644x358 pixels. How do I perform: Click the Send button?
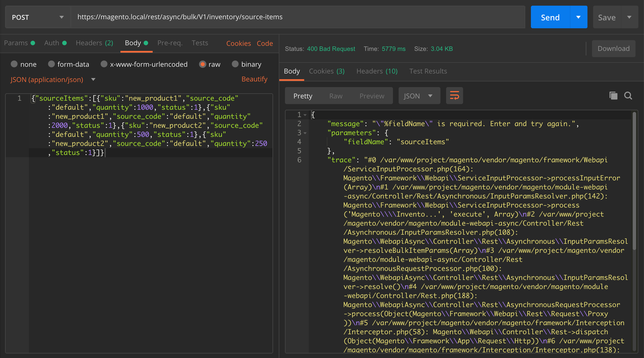point(550,17)
